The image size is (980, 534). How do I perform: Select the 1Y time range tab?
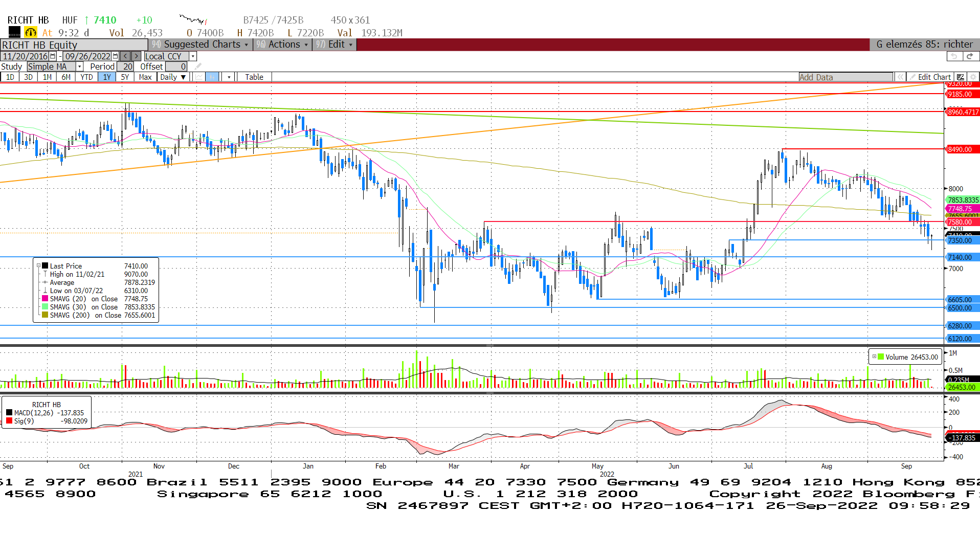tap(107, 77)
